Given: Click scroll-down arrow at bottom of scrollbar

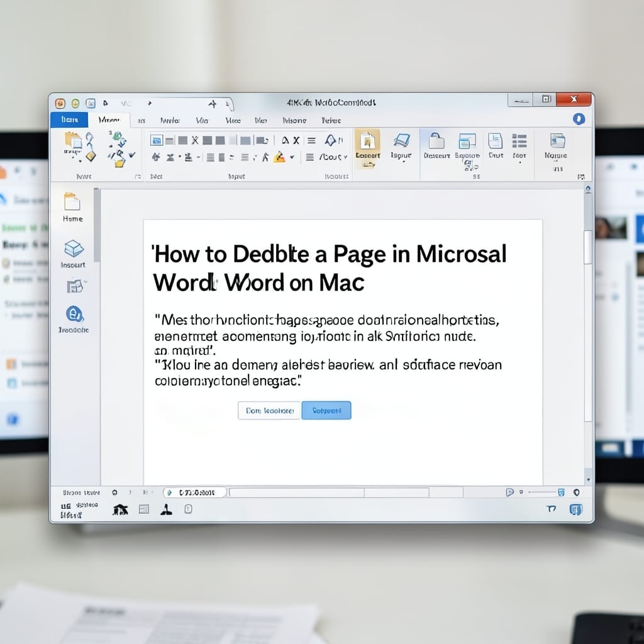Looking at the screenshot, I should pyautogui.click(x=589, y=480).
